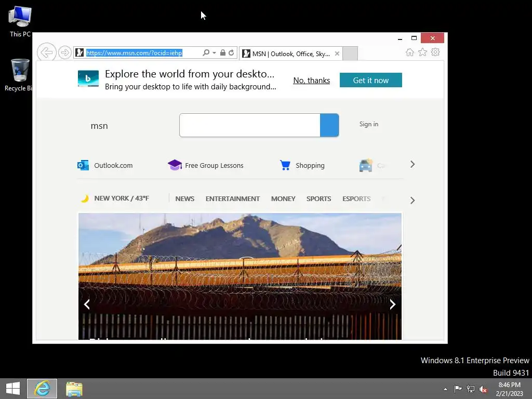Click the msn logo text
The height and width of the screenshot is (399, 532).
(x=99, y=126)
